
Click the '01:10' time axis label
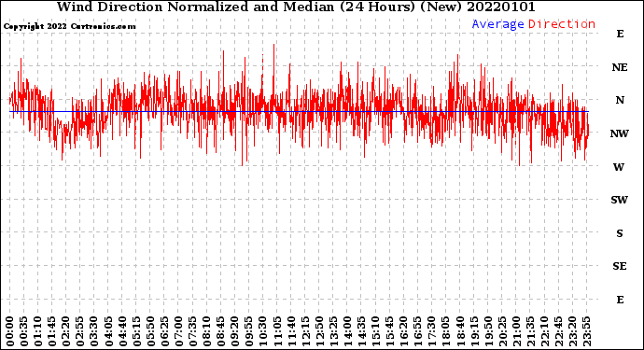pos(37,331)
